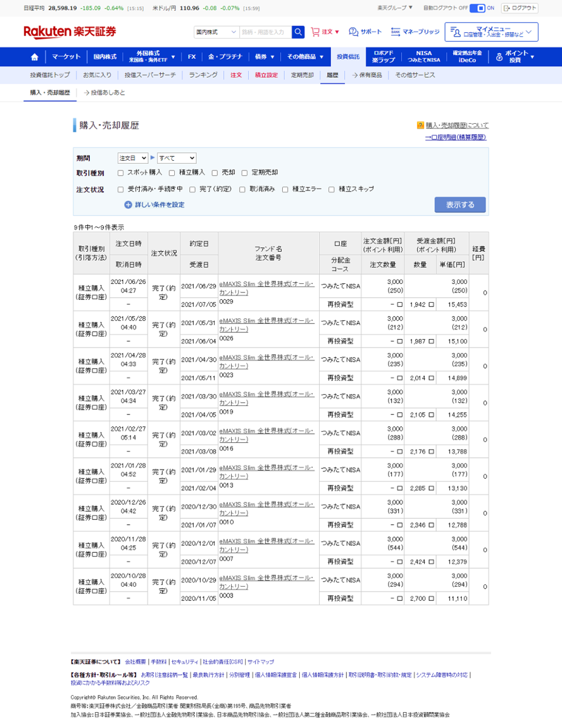
Task: Open 手数料 footer link
Action: click(158, 662)
